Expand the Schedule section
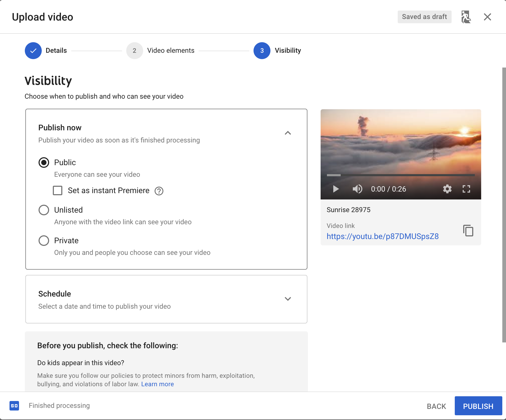This screenshot has height=420, width=506. [288, 299]
